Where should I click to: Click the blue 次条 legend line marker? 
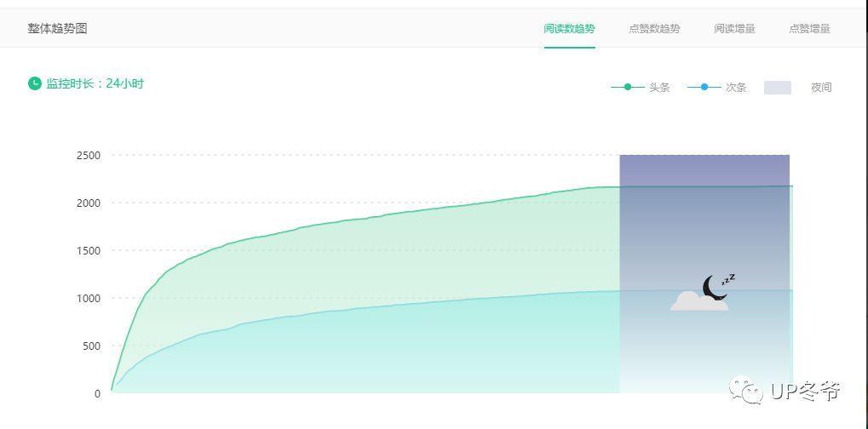point(704,87)
